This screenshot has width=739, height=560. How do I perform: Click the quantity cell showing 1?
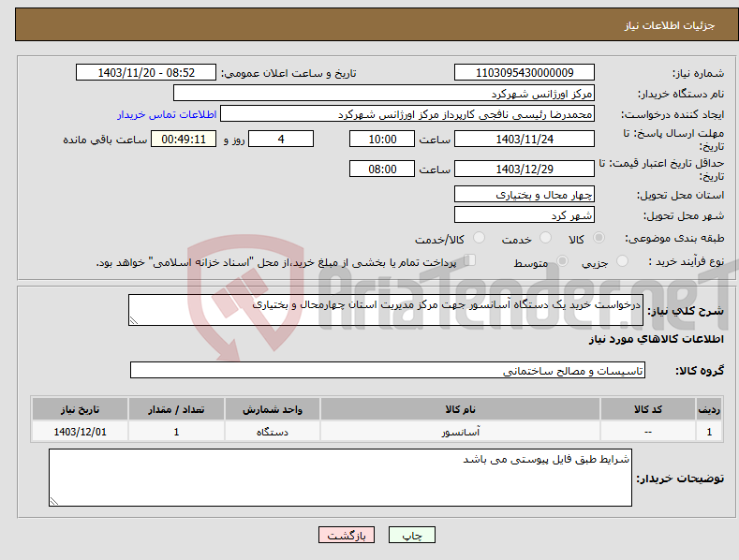coord(176,432)
